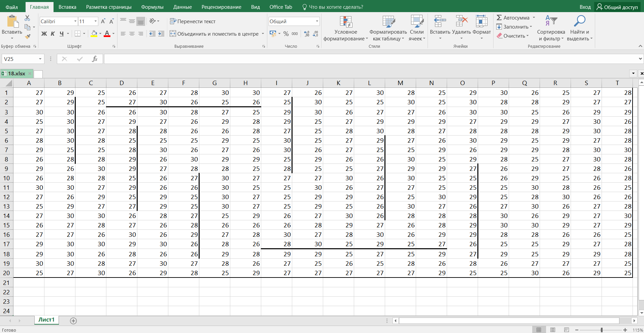
Task: Apply thousands separator (000) format
Action: 295,34
